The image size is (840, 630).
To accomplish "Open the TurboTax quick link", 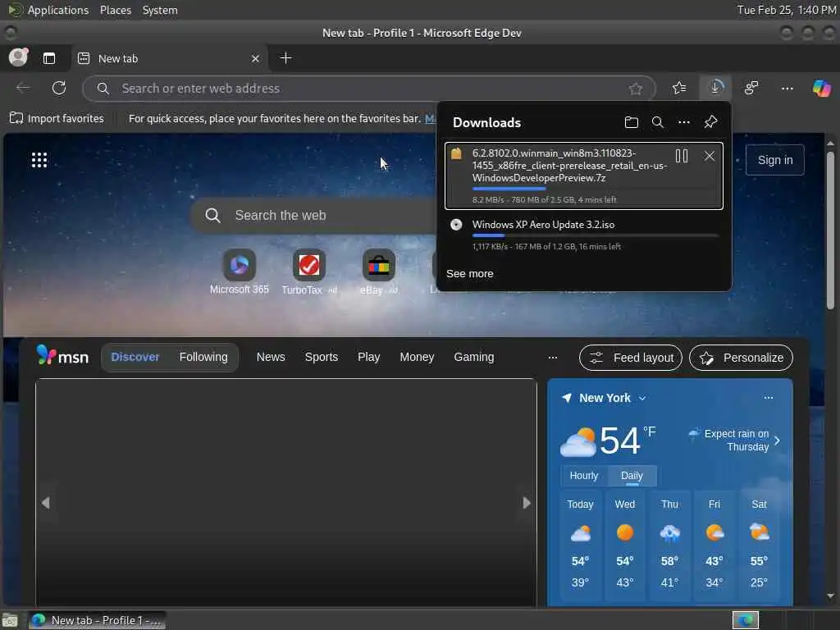I will tap(309, 272).
